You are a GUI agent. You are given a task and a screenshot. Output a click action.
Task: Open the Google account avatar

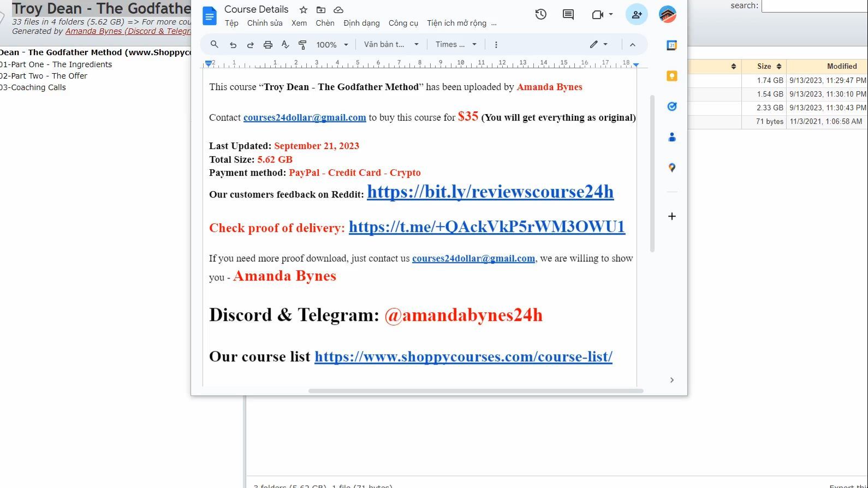668,15
